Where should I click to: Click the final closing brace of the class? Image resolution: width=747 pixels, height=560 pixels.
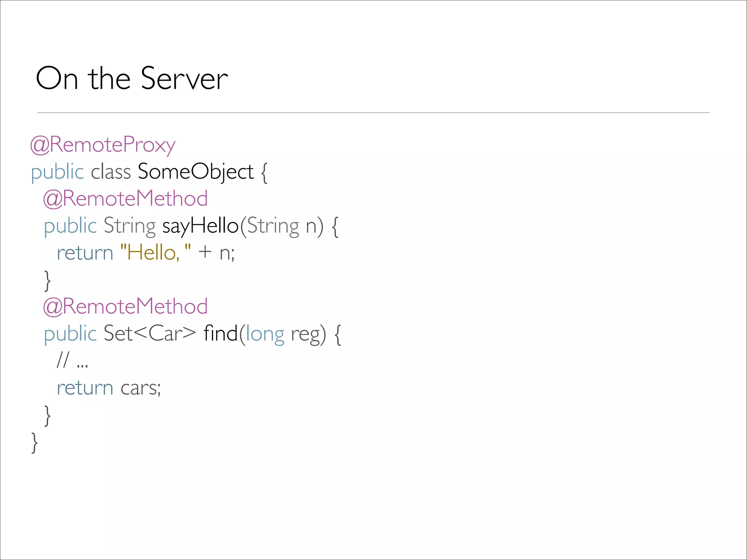35,442
